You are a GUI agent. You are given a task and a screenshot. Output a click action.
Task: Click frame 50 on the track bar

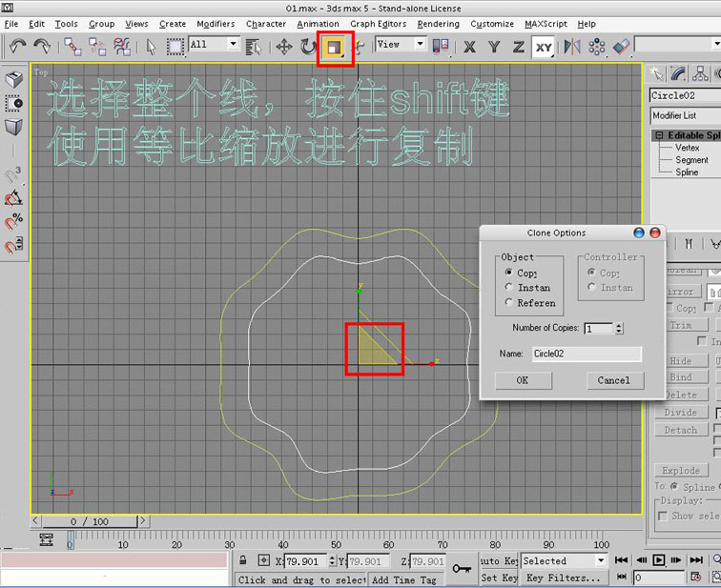pos(336,545)
